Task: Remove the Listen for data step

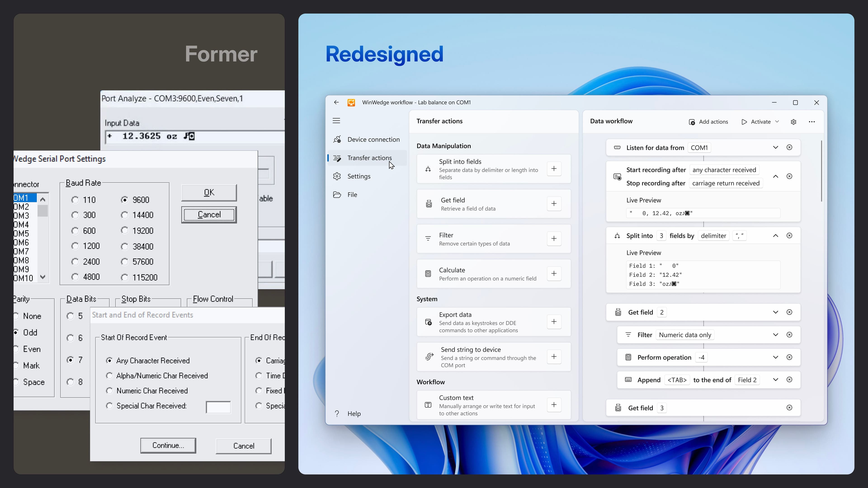Action: pos(789,148)
